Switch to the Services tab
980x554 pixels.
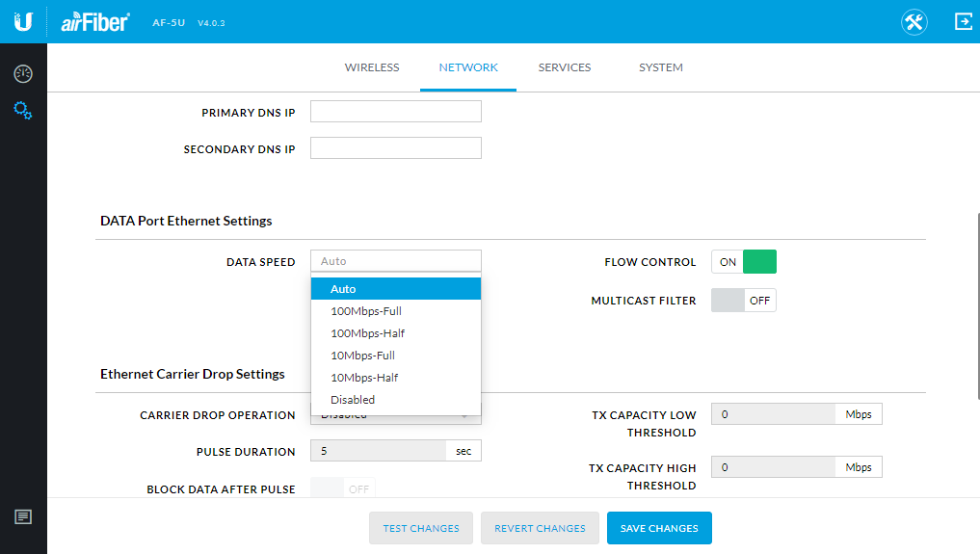click(x=565, y=67)
